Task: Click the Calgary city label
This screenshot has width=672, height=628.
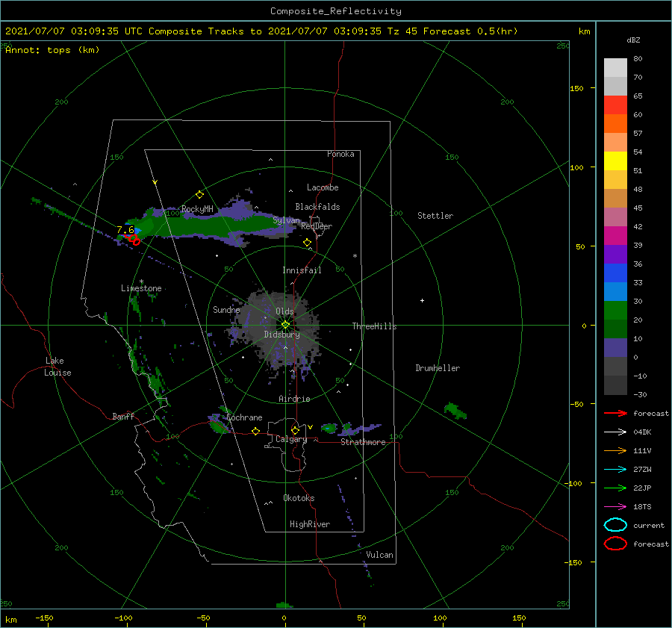Action: (291, 439)
